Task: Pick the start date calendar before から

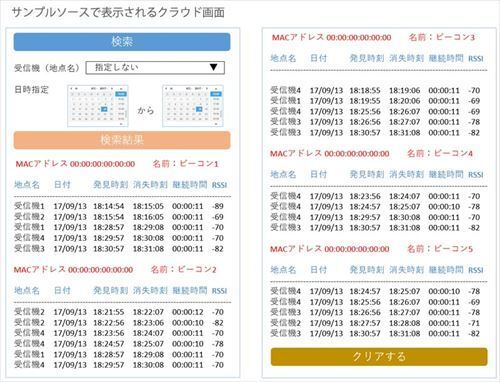Action: 98,106
